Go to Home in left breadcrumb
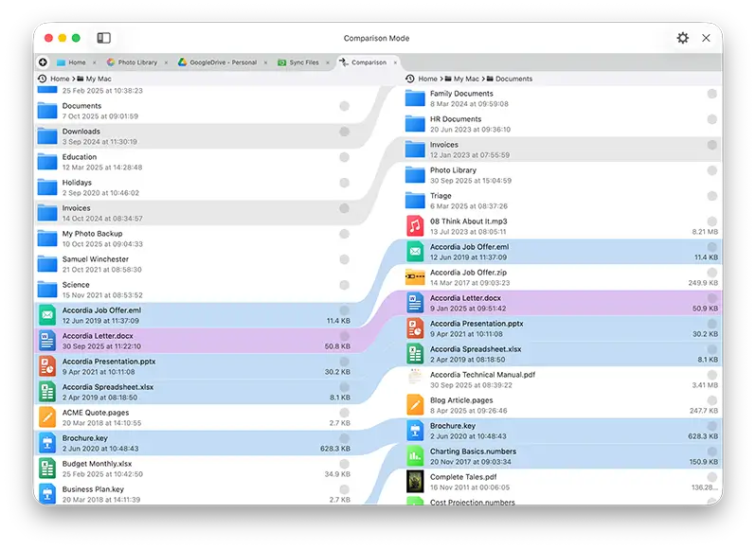The width and height of the screenshot is (756, 549). 60,79
